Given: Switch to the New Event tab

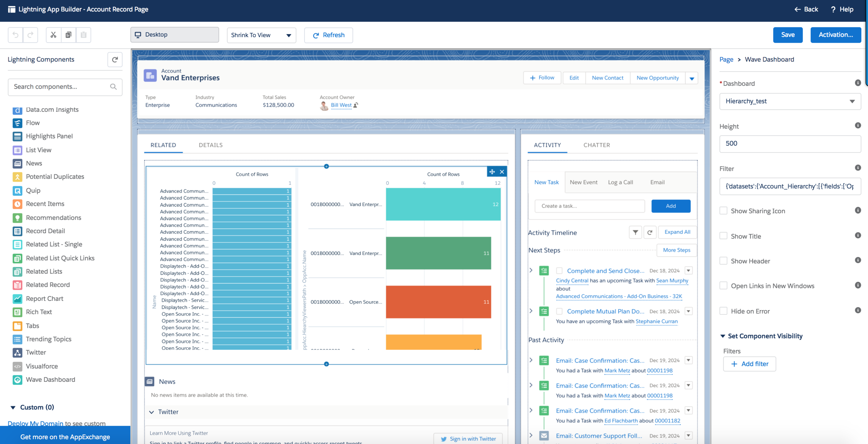Looking at the screenshot, I should 583,182.
